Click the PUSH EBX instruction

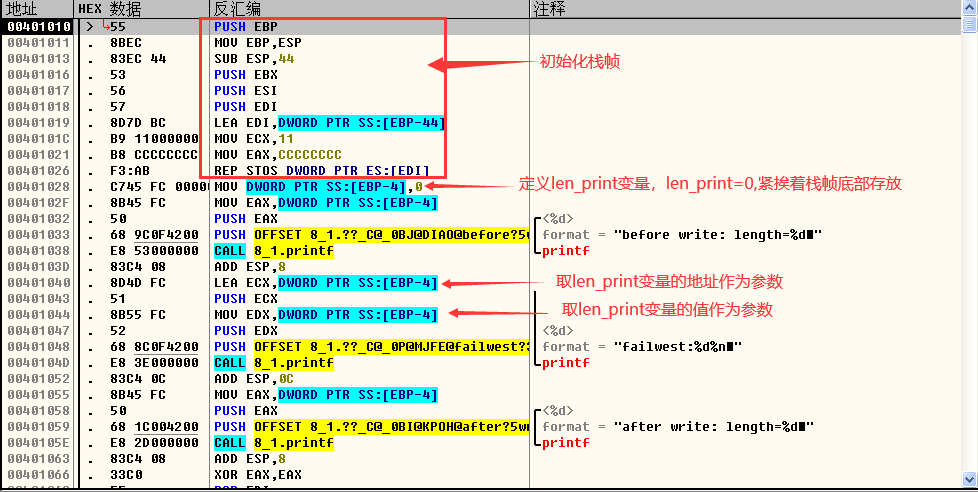[246, 75]
